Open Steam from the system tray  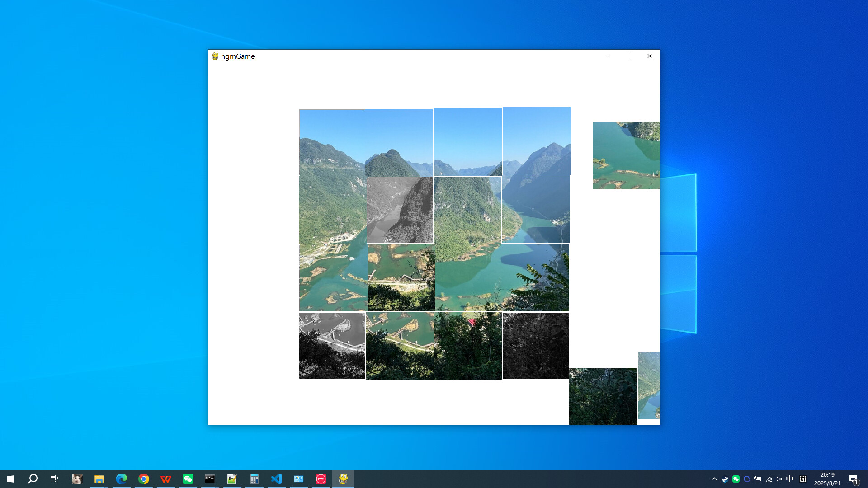tap(725, 479)
